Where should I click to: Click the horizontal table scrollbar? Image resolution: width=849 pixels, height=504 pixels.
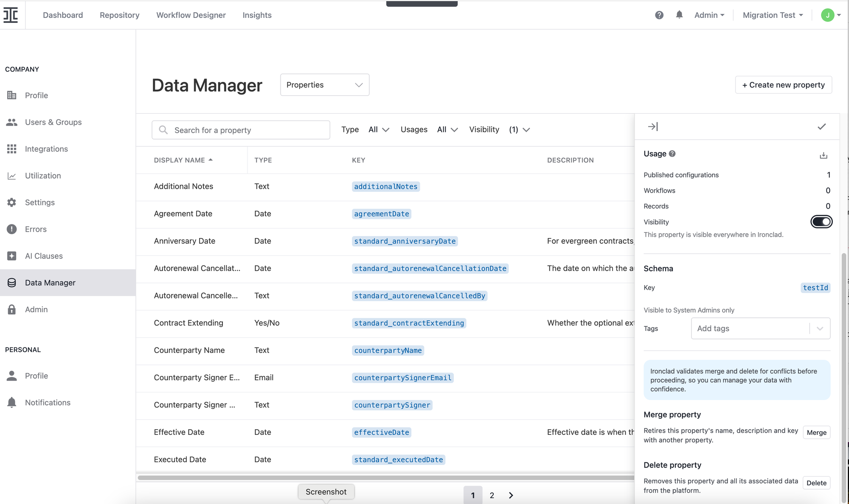pos(385,478)
